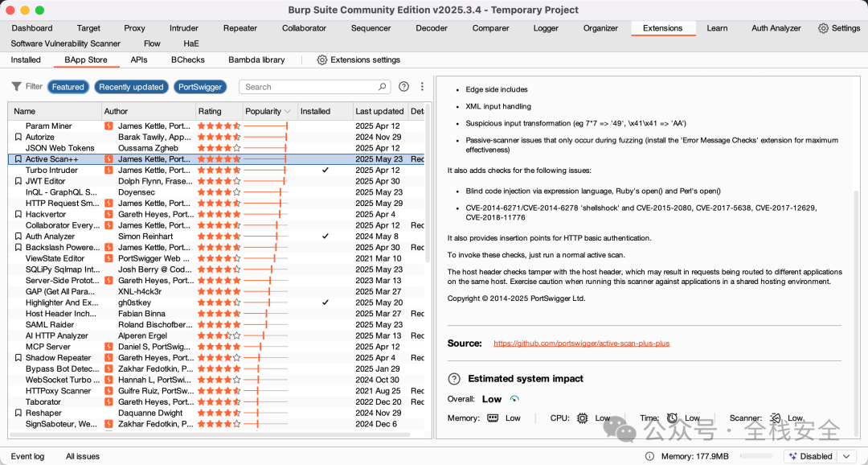
Task: Sort by the Name column header
Action: [55, 111]
